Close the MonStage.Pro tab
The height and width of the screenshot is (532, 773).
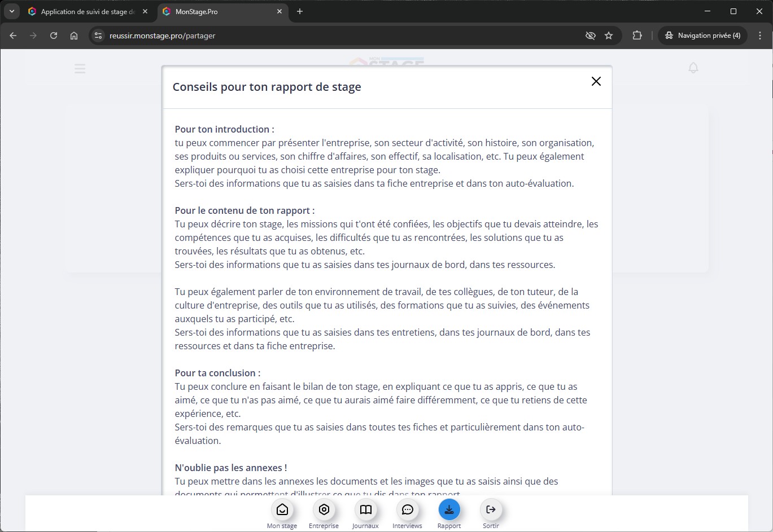(x=279, y=11)
